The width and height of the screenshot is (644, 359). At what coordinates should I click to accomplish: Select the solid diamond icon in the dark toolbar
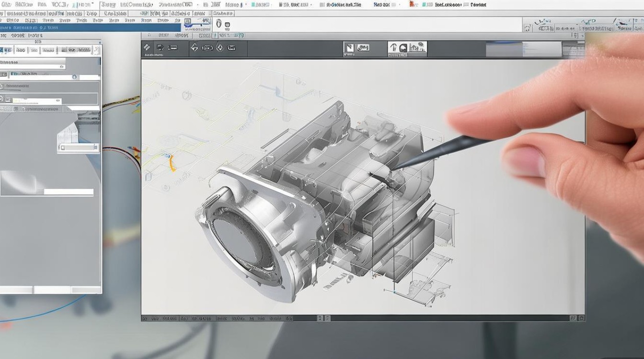pos(220,47)
